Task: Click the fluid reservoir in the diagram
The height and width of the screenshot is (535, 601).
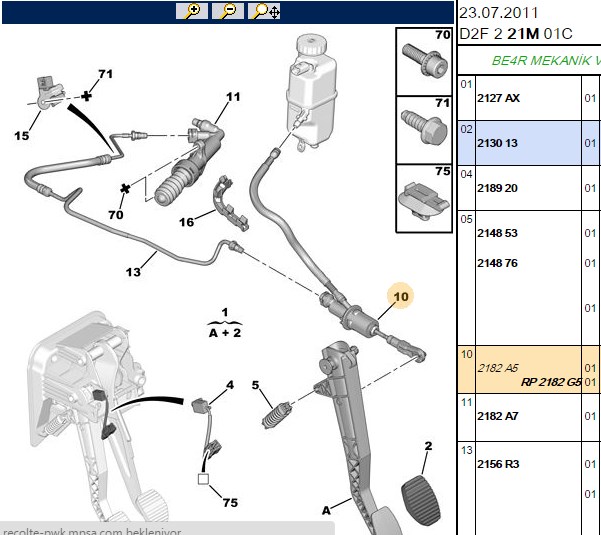Action: pyautogui.click(x=311, y=92)
